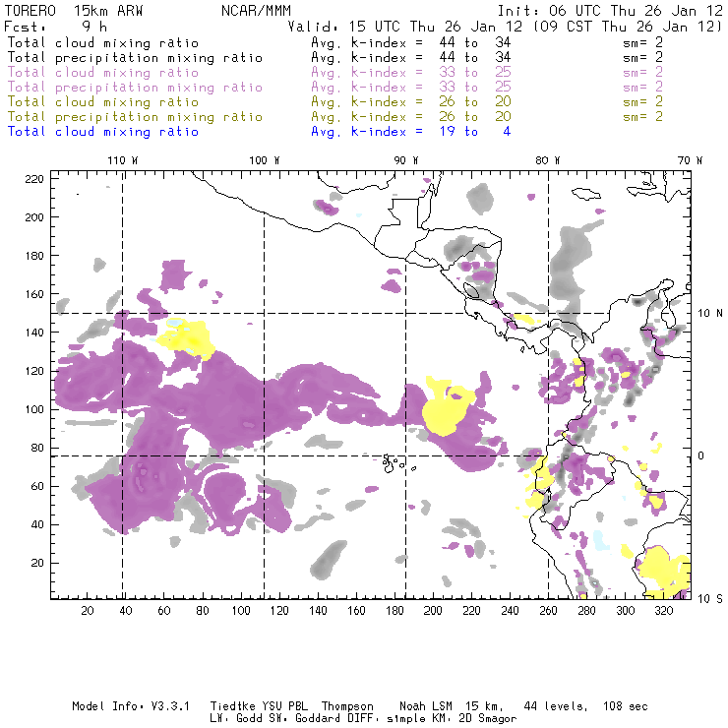Select "2D Smagor" in the bottom footer line
This screenshot has width=728, height=728.
pyautogui.click(x=488, y=719)
